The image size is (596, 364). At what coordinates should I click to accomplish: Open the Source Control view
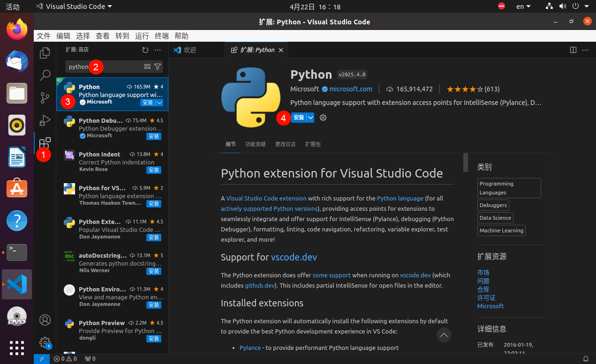(x=45, y=97)
